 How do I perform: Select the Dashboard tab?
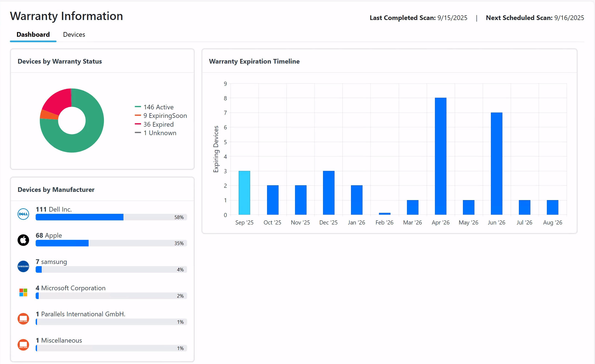(x=33, y=35)
